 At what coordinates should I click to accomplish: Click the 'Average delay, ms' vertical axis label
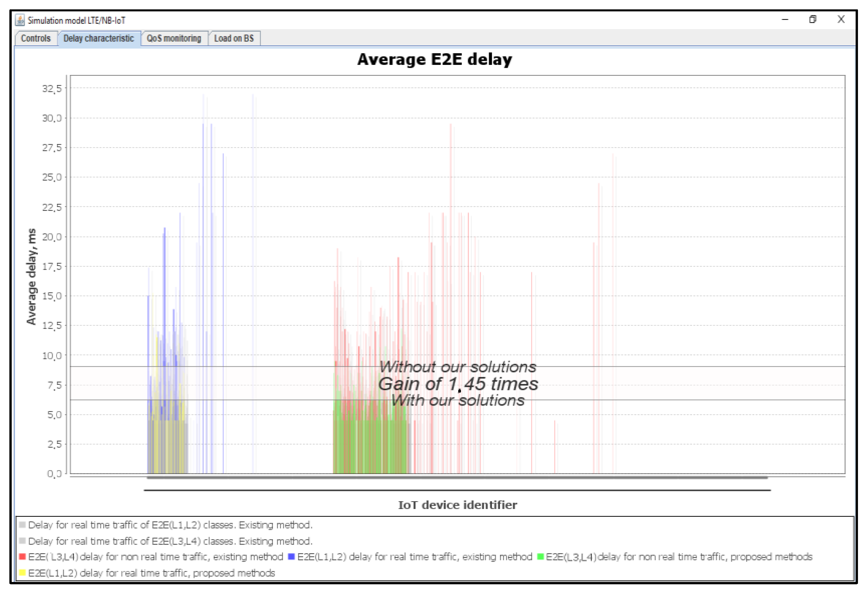[31, 276]
